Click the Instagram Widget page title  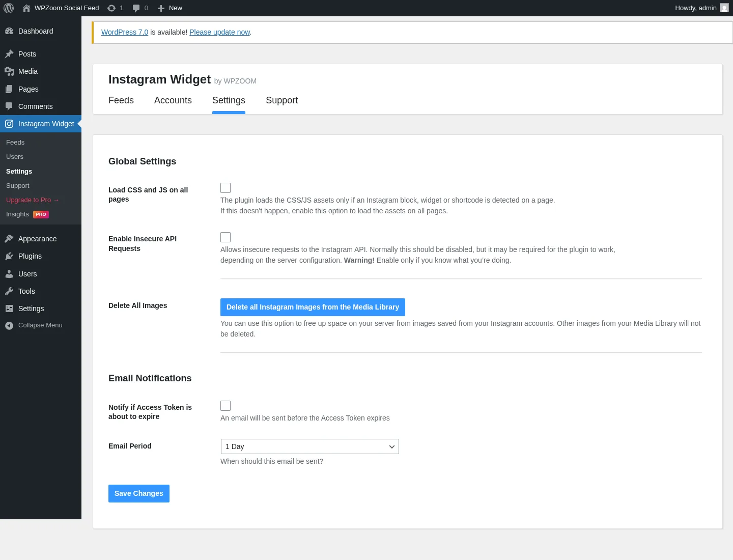click(x=159, y=79)
